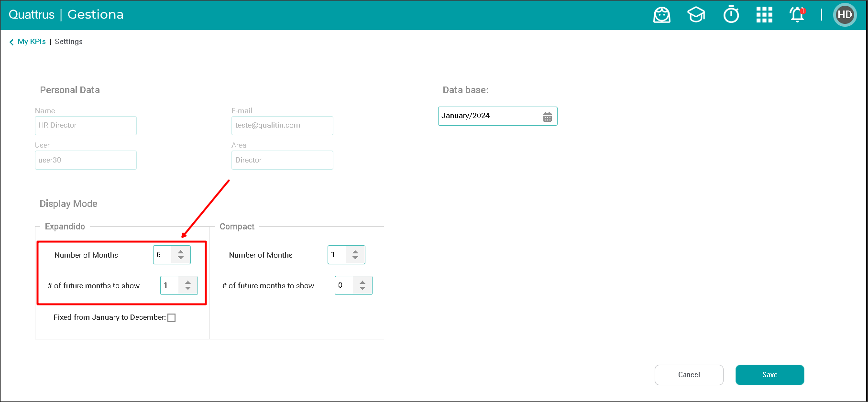Decrease Compact future months to show
Image resolution: width=868 pixels, height=402 pixels.
(363, 289)
